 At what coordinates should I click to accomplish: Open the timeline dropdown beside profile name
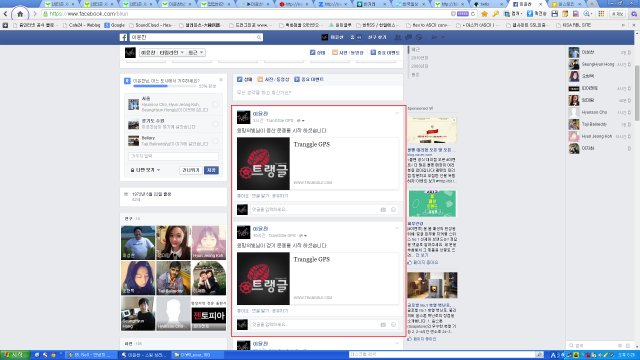click(171, 53)
